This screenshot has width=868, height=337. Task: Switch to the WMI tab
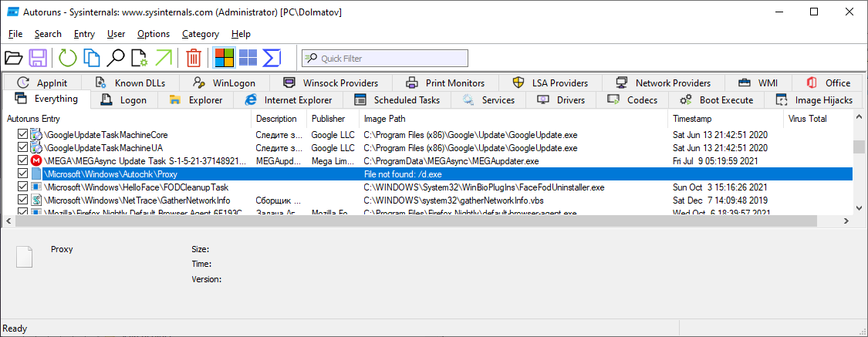pos(758,83)
